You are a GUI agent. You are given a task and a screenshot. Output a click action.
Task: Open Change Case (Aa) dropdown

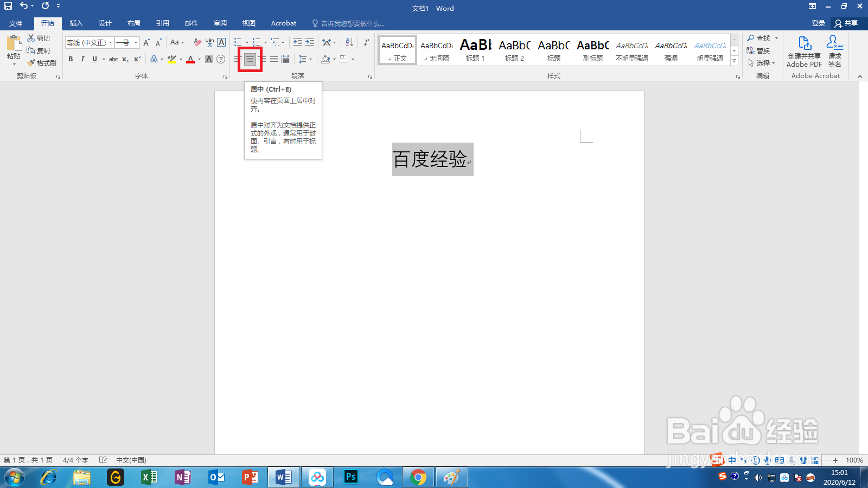[177, 42]
